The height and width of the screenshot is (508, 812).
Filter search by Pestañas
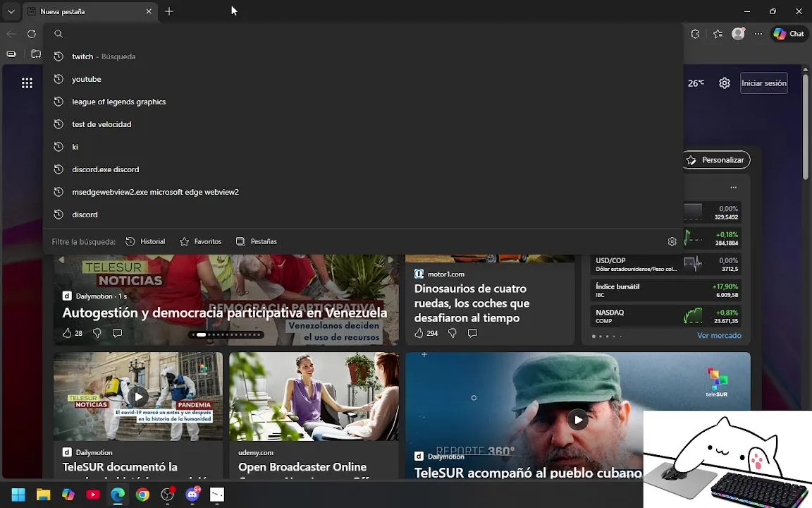coord(257,241)
